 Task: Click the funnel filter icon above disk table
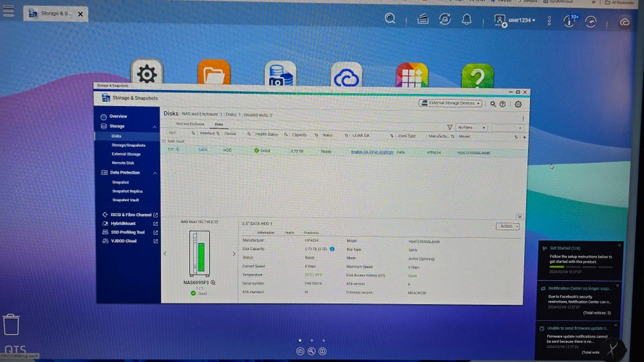coord(449,127)
